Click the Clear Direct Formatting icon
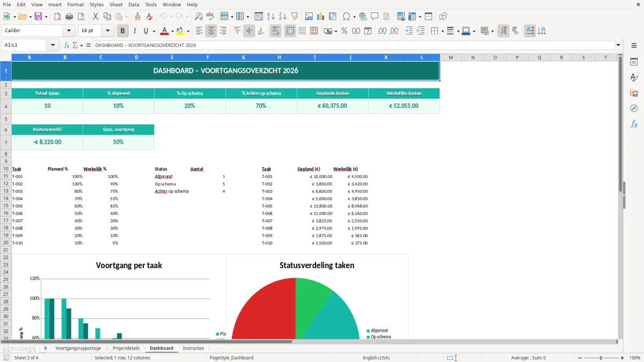Image resolution: width=644 pixels, height=362 pixels. pos(149,17)
